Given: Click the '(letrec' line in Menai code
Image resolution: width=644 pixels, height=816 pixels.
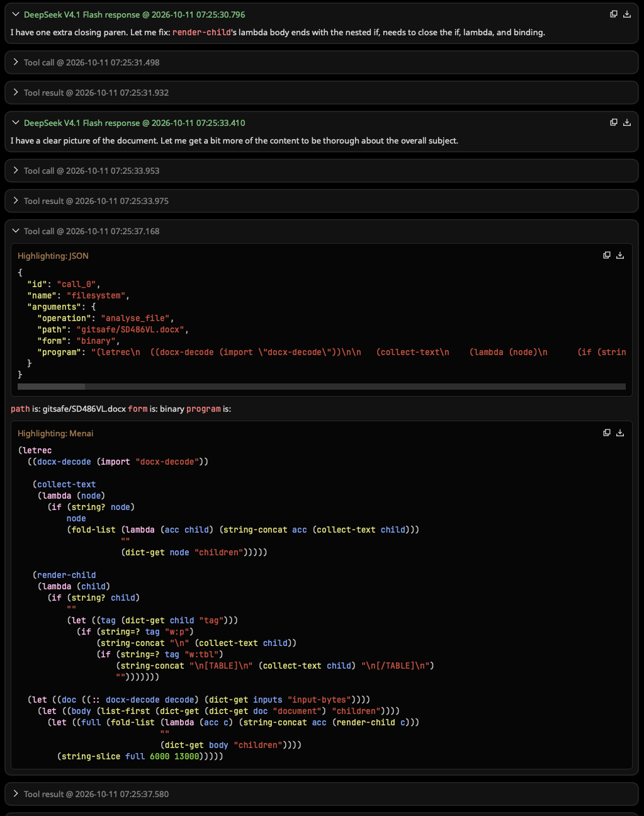Looking at the screenshot, I should (x=35, y=450).
